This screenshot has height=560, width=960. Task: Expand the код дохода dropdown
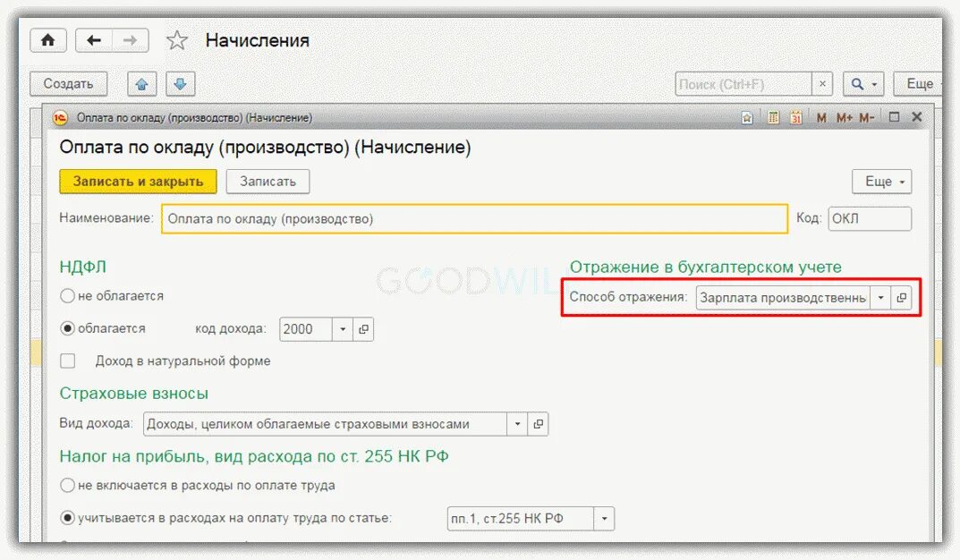(343, 329)
